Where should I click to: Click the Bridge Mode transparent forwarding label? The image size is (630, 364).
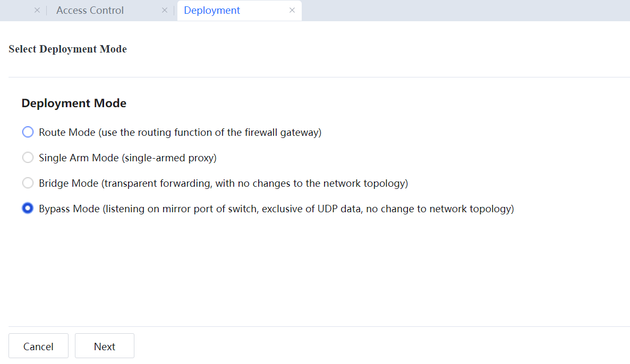[x=223, y=183]
